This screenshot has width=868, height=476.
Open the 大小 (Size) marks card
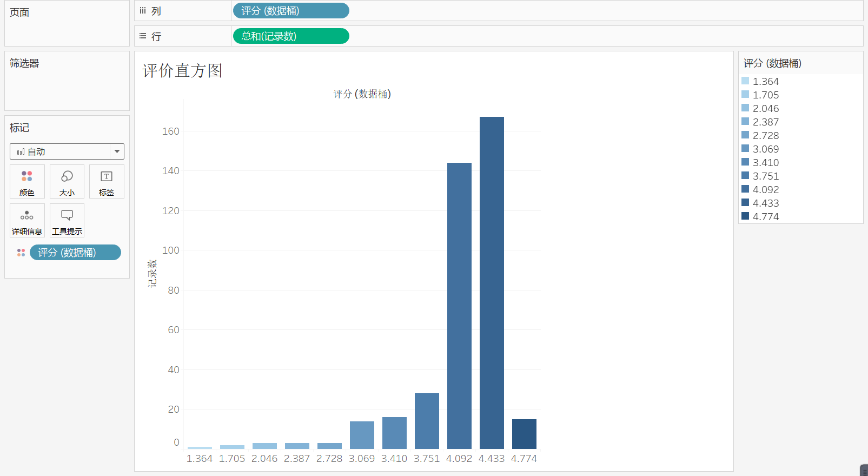[67, 182]
